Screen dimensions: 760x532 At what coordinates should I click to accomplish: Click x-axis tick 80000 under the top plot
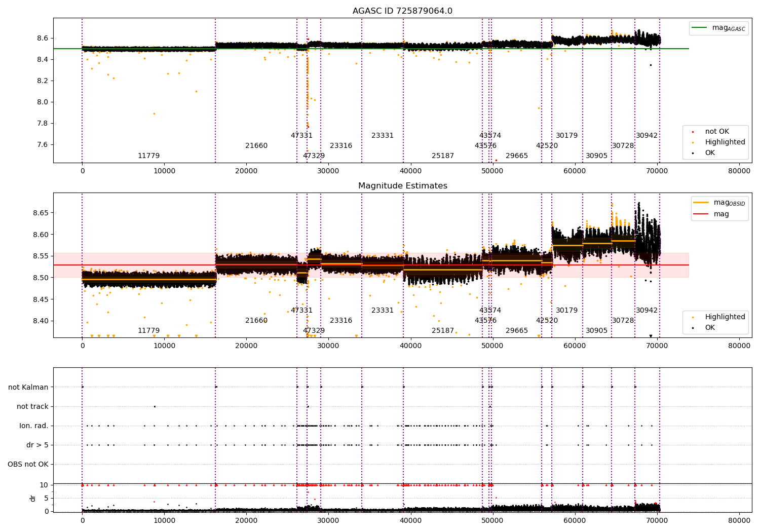point(739,171)
